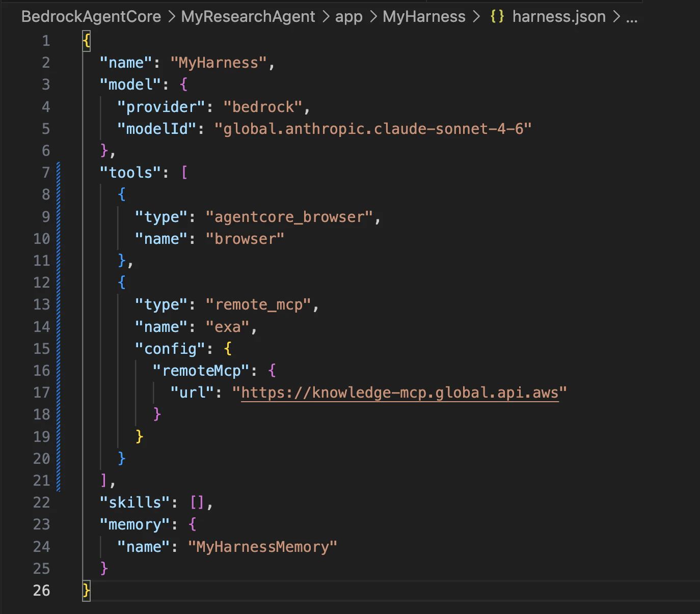The width and height of the screenshot is (700, 614).
Task: Click the "bedrock" value
Action: (263, 107)
